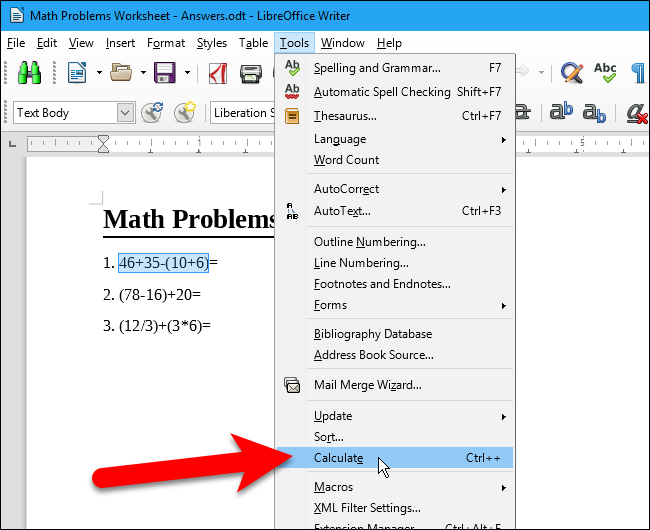
Task: Click the Spelling check toolbar icon with magnifier
Action: [x=572, y=73]
